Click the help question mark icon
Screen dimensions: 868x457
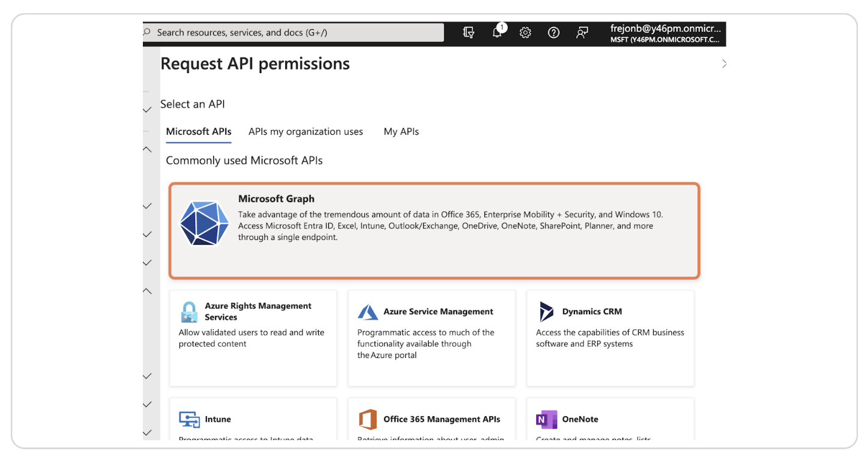point(553,32)
